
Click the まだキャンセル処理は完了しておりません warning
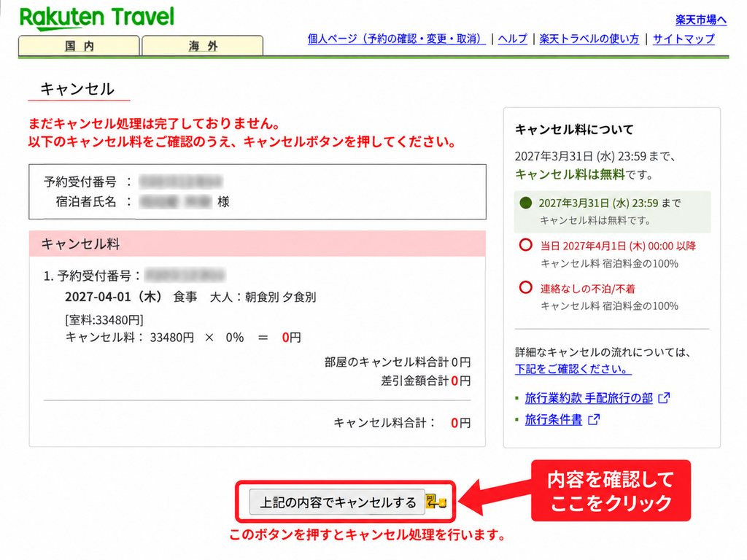(155, 124)
